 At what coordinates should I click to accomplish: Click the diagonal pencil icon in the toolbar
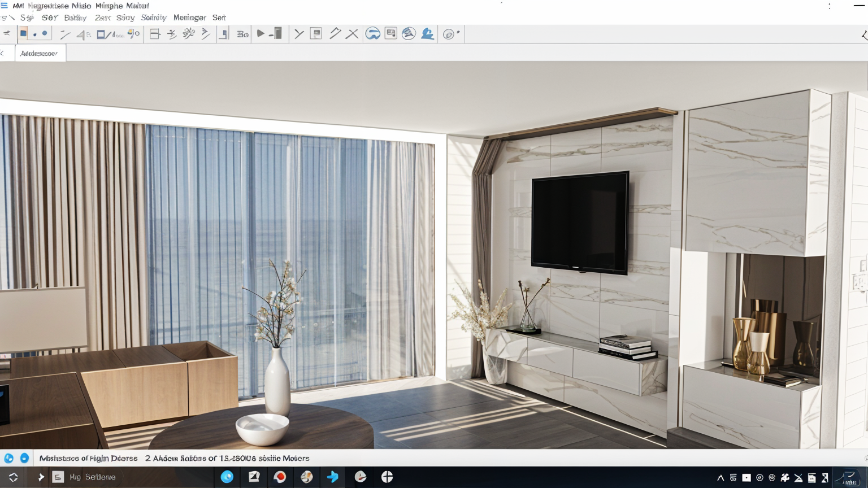point(335,34)
